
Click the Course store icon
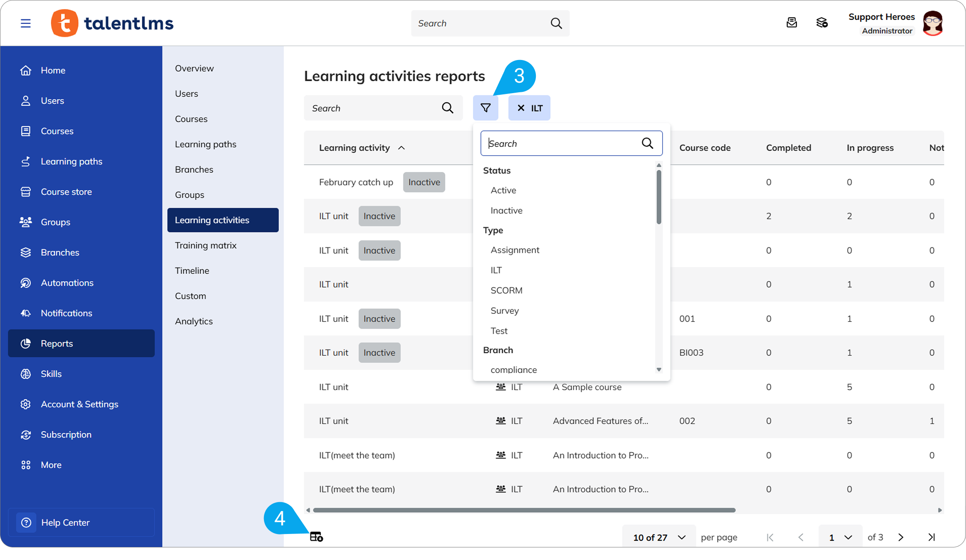[x=26, y=192]
